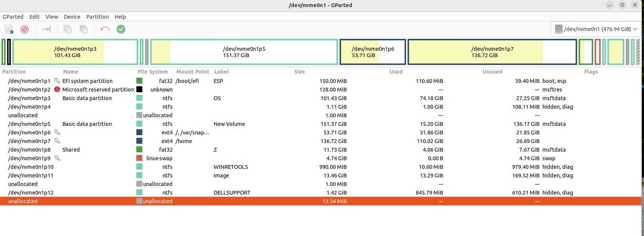644x236 pixels.
Task: Click the Paste partition toolbar icon
Action: tap(84, 29)
